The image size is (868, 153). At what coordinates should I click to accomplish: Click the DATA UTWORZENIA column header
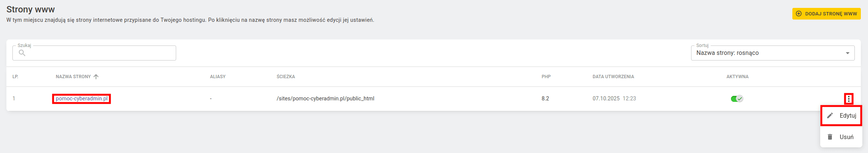click(613, 77)
